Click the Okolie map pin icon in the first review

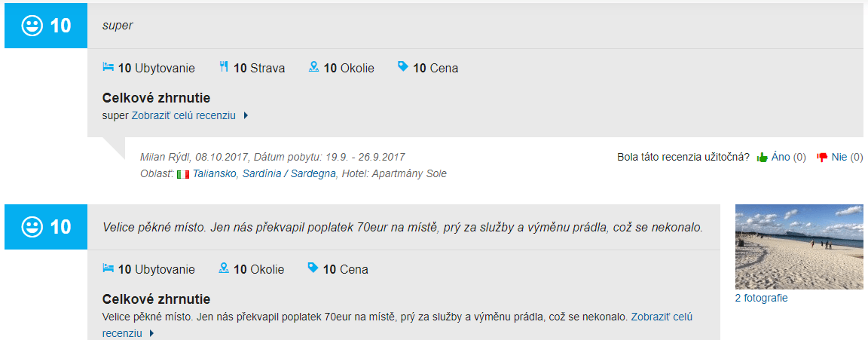[314, 67]
